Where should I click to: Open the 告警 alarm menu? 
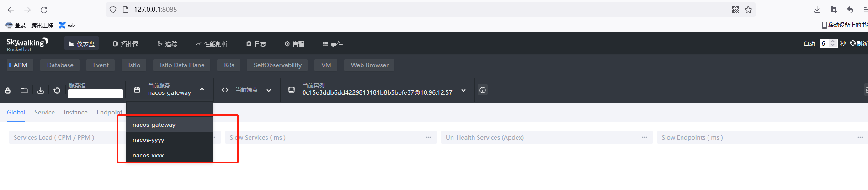coord(294,44)
